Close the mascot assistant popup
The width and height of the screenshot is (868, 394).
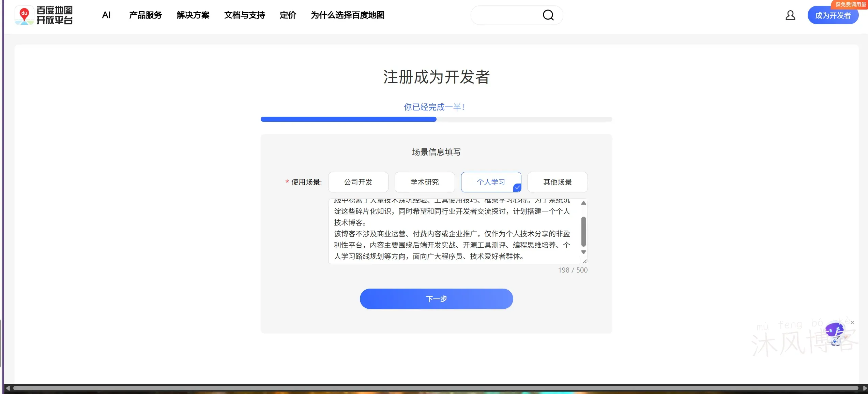pyautogui.click(x=852, y=322)
